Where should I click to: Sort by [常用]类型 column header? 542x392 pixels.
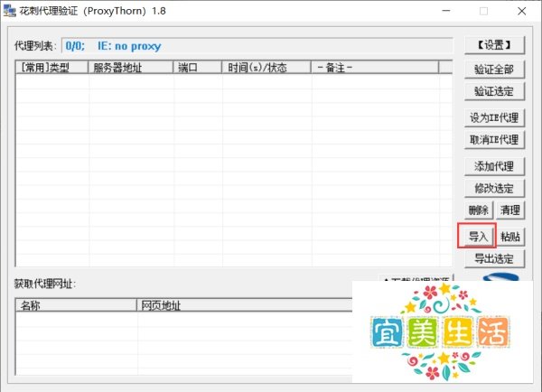coord(51,68)
